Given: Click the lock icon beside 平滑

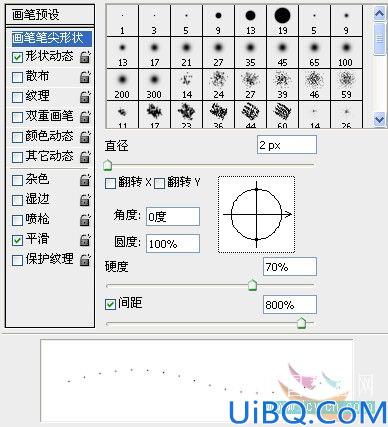Looking at the screenshot, I should 85,240.
